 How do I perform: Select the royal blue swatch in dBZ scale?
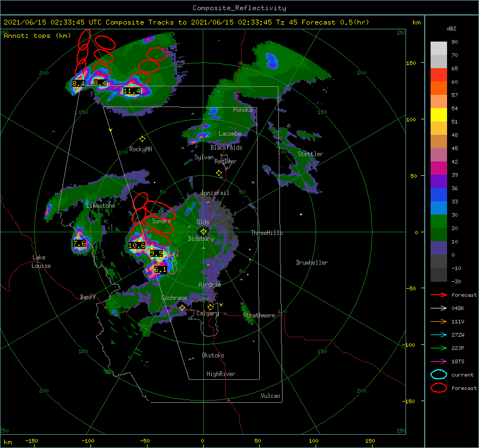(x=439, y=195)
